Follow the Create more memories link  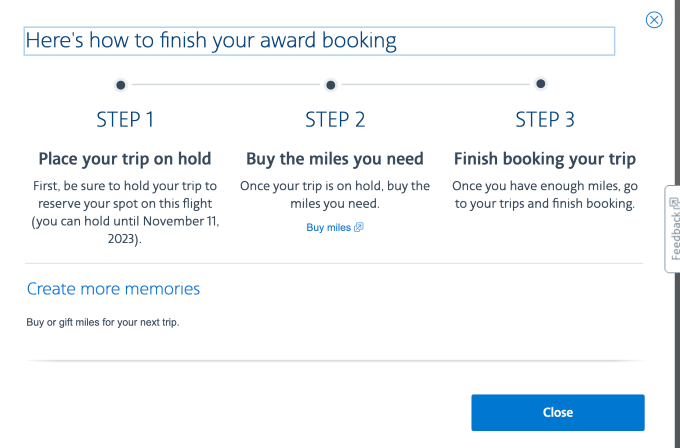[113, 289]
